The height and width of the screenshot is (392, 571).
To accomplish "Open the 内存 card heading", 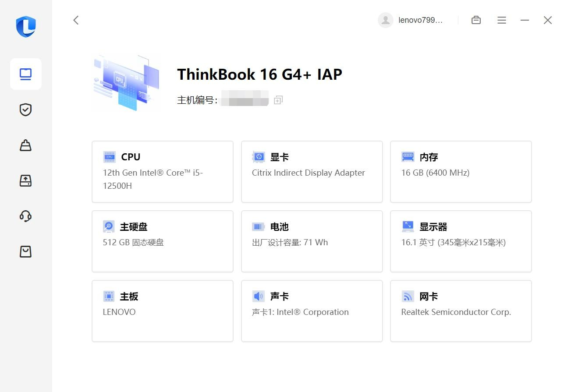I will pos(429,157).
